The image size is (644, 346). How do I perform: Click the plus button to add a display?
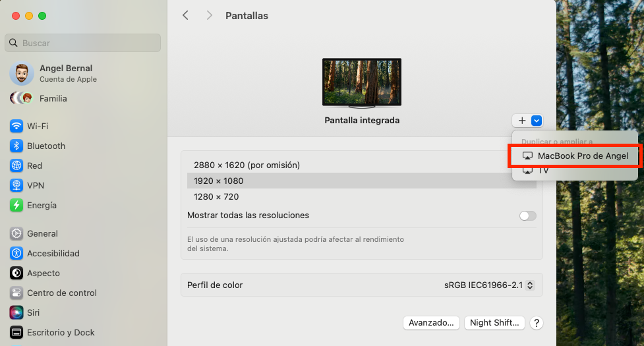point(521,121)
